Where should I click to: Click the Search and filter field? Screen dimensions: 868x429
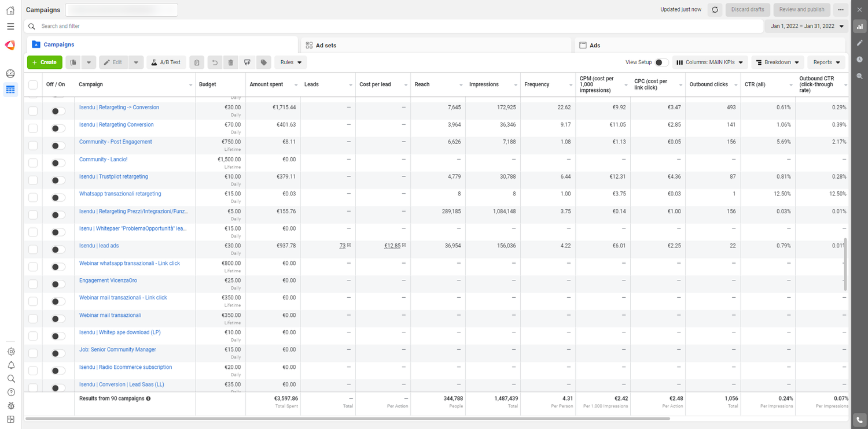coord(393,26)
